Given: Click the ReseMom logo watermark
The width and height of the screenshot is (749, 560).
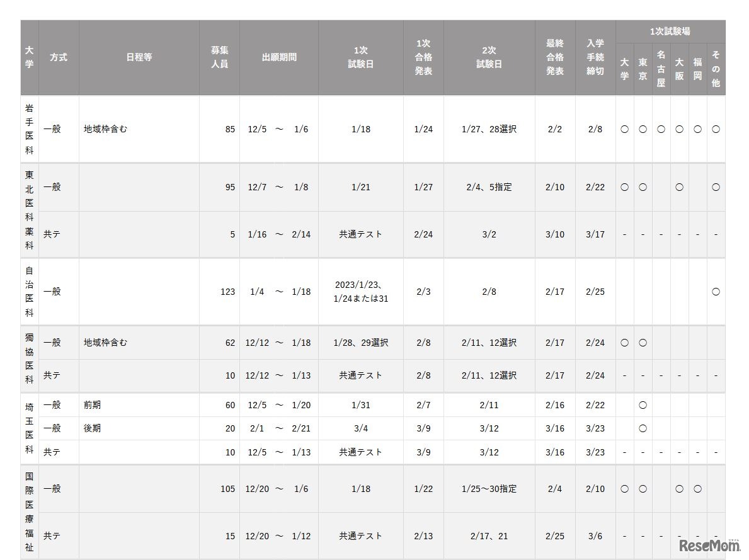Looking at the screenshot, I should [700, 546].
